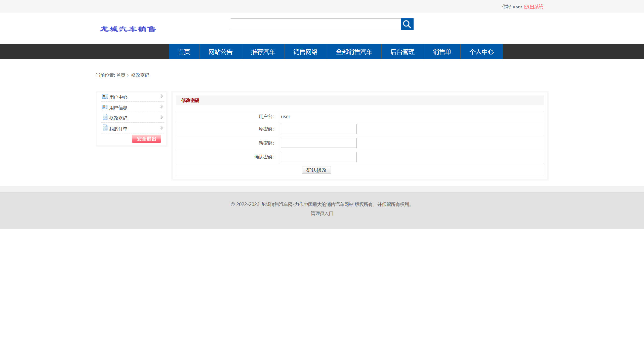Image resolution: width=644 pixels, height=346 pixels.
Task: Click the 安全退出 button
Action: (146, 139)
